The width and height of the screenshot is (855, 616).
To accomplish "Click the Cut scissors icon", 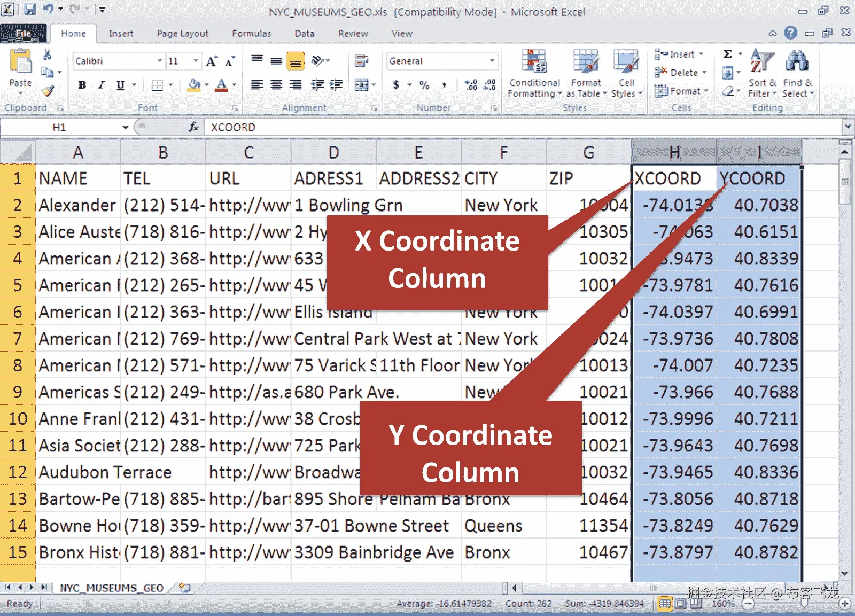I will [47, 54].
